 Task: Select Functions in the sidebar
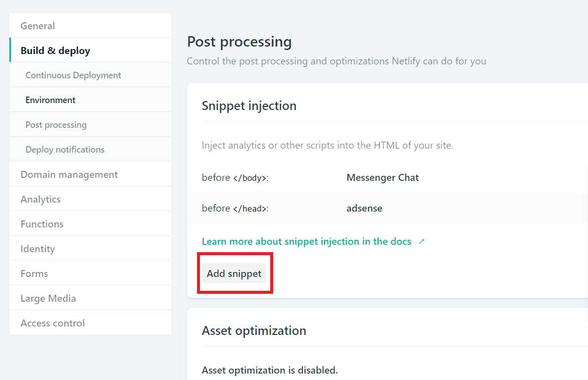click(42, 224)
